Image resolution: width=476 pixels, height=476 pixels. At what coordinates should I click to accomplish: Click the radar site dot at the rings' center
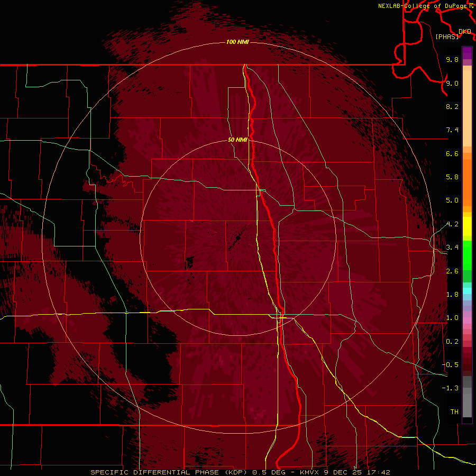click(239, 237)
